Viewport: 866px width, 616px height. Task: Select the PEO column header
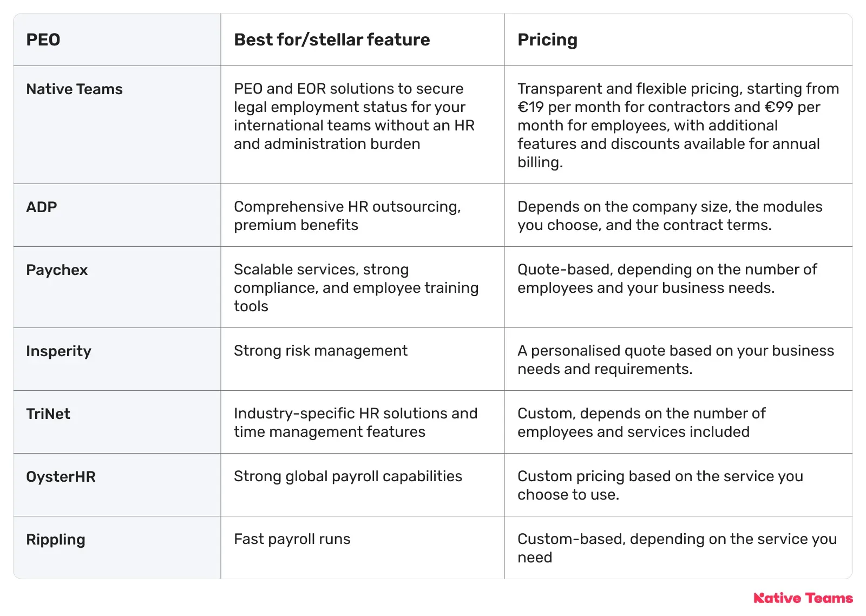43,40
